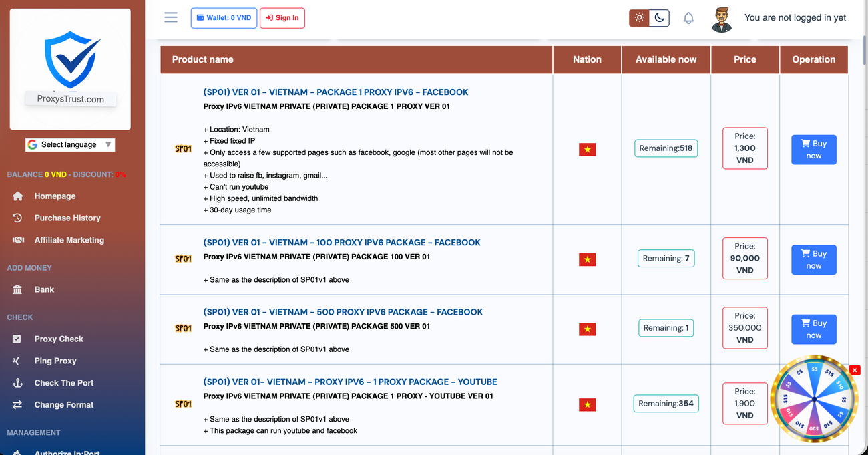Click the 90,000 VND price box
This screenshot has height=455, width=868.
click(745, 258)
